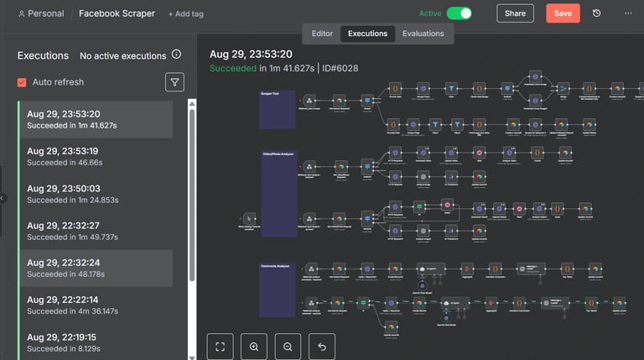The width and height of the screenshot is (644, 360).
Task: Select the first Switch node after Scraper Tool
Action: [367, 100]
